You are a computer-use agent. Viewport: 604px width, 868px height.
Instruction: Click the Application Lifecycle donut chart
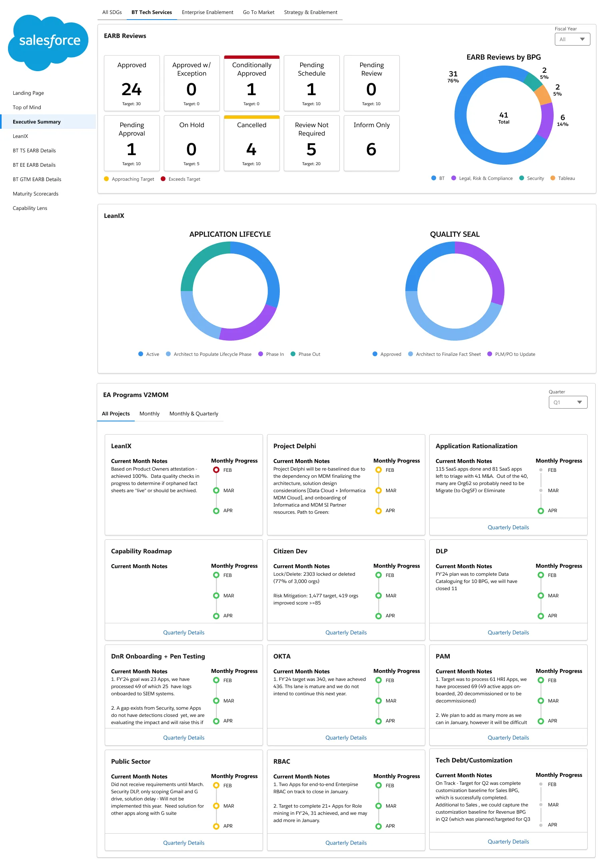[x=230, y=291]
